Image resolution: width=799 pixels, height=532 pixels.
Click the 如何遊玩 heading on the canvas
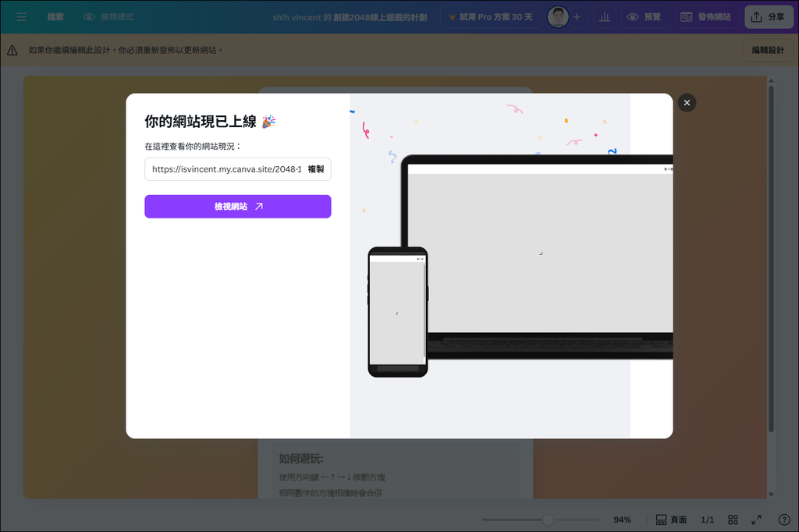point(301,459)
